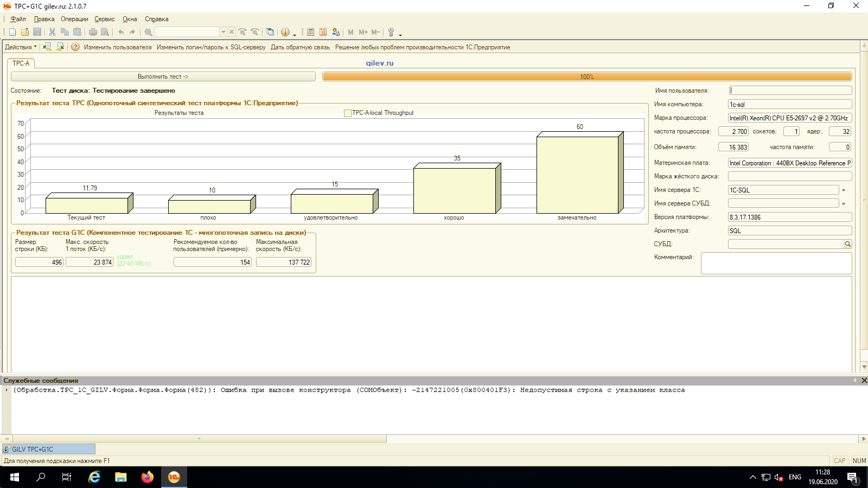Image resolution: width=868 pixels, height=488 pixels.
Task: Open Windows Start menu
Action: [15, 477]
